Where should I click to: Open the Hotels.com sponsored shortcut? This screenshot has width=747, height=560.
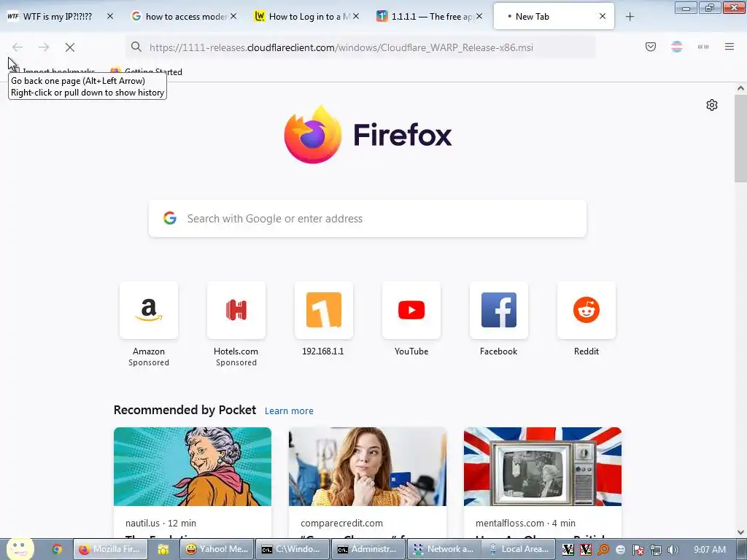236,310
